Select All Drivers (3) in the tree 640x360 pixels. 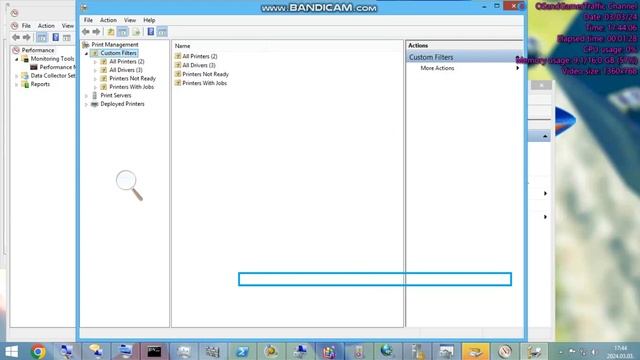pos(126,70)
